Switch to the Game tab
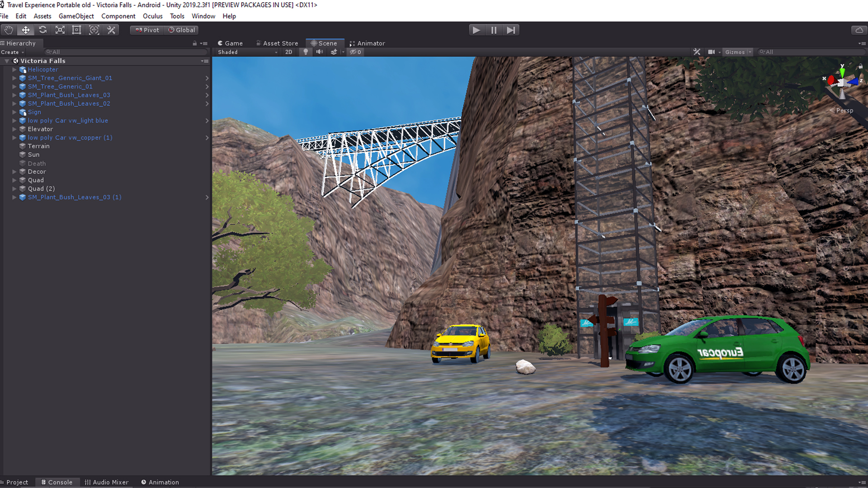 click(230, 43)
